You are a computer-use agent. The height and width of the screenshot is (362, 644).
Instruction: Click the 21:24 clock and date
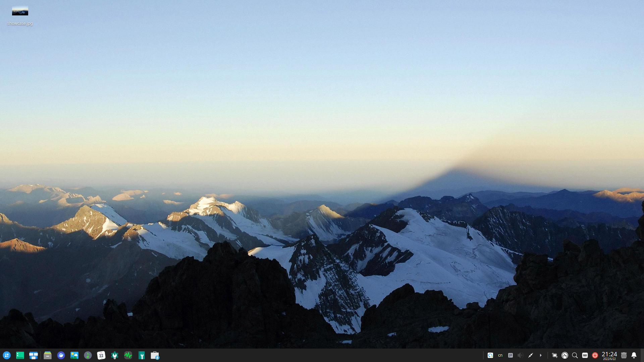pyautogui.click(x=609, y=356)
